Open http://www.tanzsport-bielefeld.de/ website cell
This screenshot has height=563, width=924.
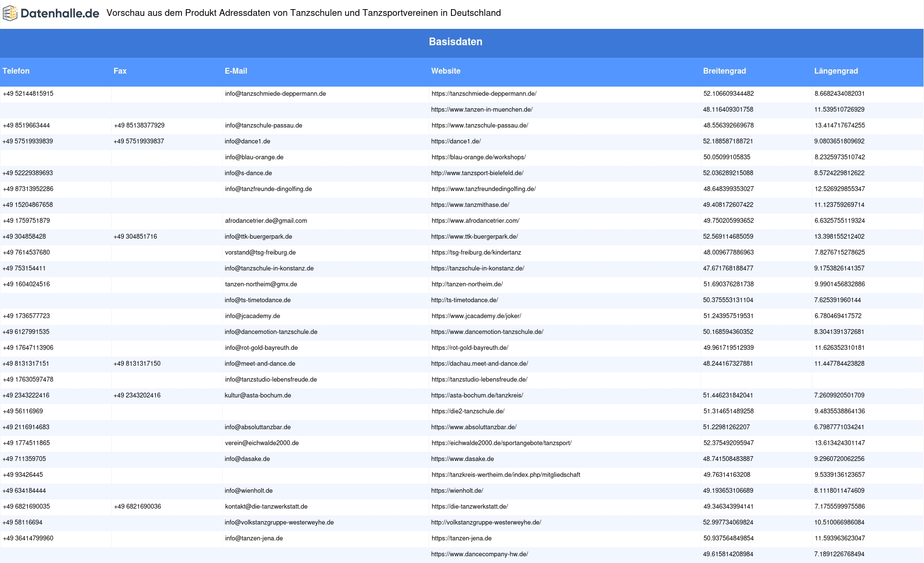click(x=477, y=173)
